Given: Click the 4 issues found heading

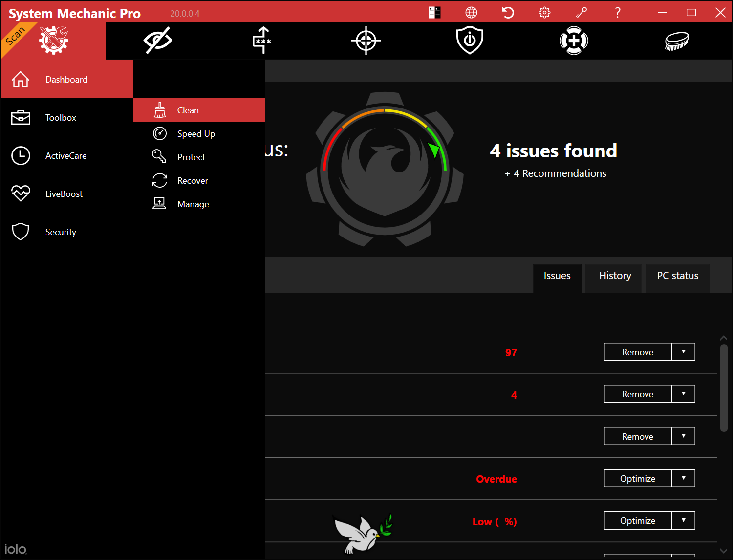Looking at the screenshot, I should click(x=553, y=151).
